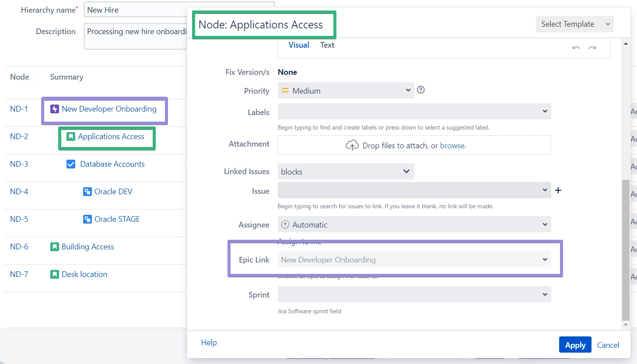Image resolution: width=637 pixels, height=364 pixels.
Task: Click the story icon next to Applications Access
Action: click(x=71, y=136)
